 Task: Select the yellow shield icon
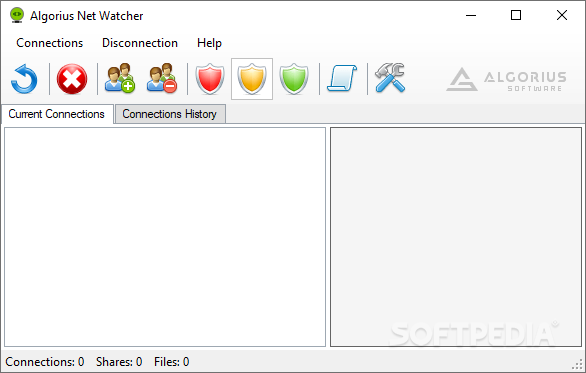coord(252,79)
